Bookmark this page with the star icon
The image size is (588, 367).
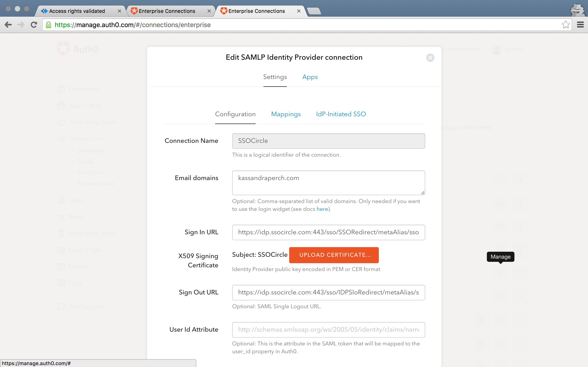565,25
